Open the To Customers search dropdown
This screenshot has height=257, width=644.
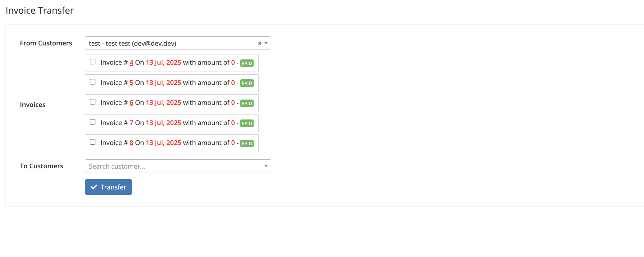tap(174, 166)
